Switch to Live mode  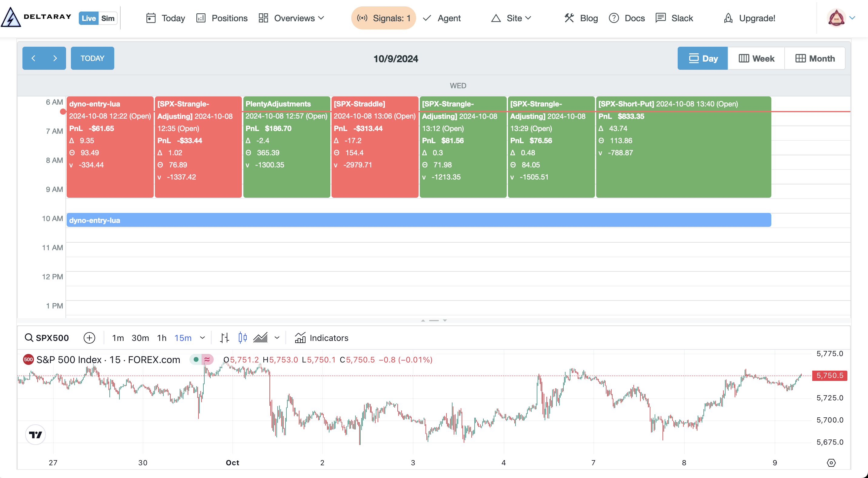[x=88, y=18]
